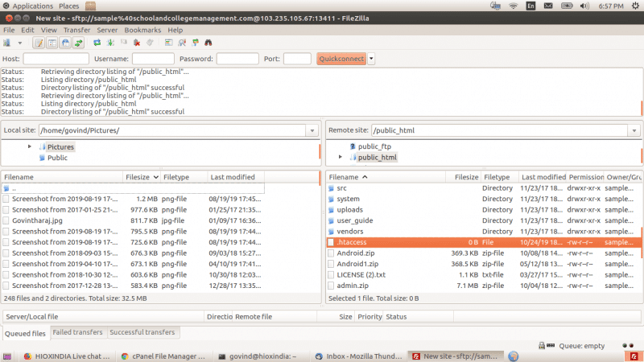This screenshot has width=644, height=362.
Task: Click the system folder icon
Action: (331, 199)
